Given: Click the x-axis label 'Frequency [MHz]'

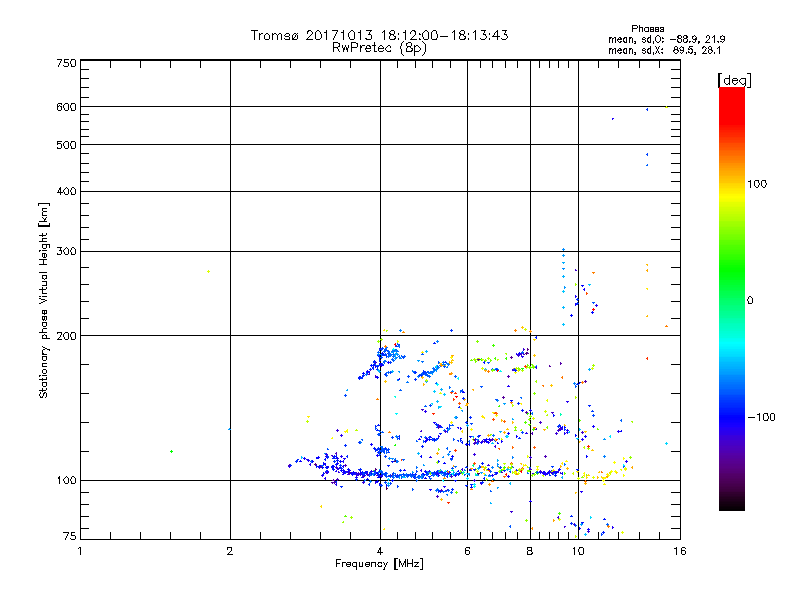Looking at the screenshot, I should (379, 564).
